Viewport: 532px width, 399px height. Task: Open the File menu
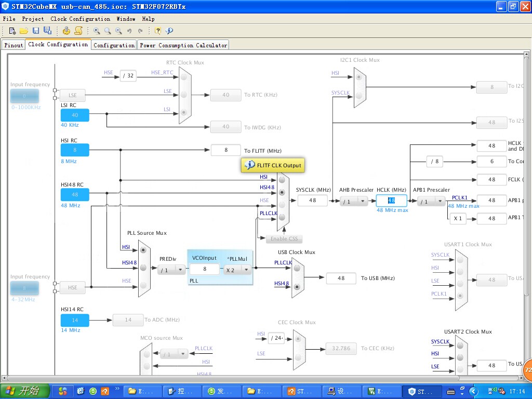pyautogui.click(x=9, y=19)
